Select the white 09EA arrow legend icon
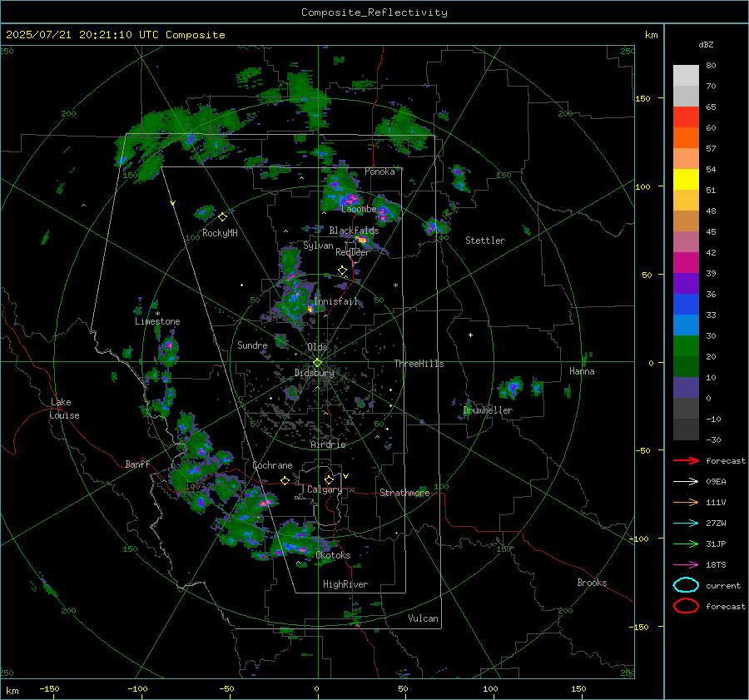Screen dimensions: 749x700 coord(686,481)
